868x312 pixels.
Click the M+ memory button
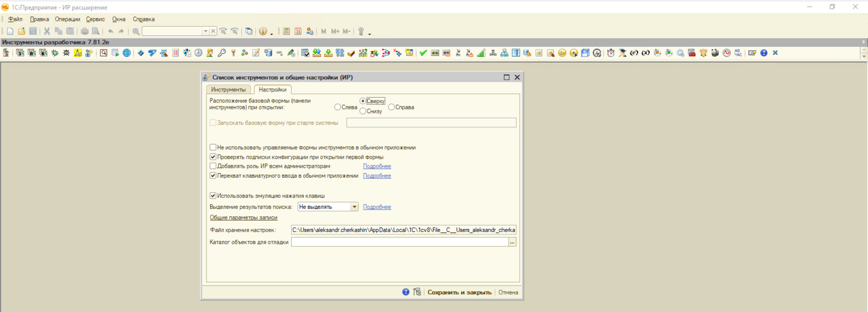coord(335,31)
